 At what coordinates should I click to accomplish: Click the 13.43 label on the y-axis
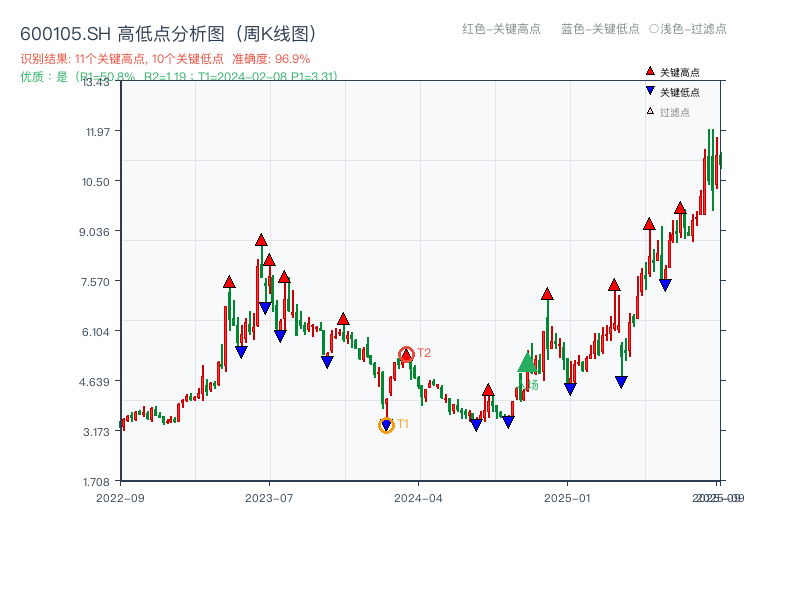95,84
